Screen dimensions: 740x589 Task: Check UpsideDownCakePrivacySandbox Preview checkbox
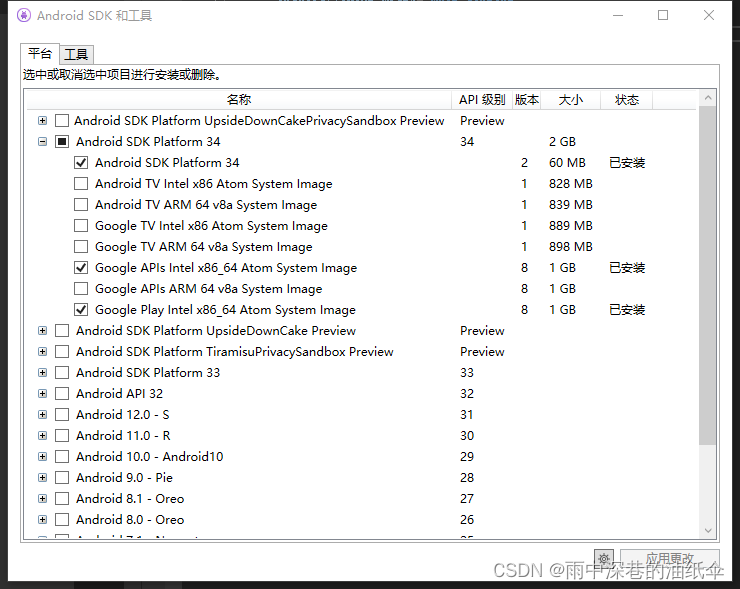[62, 121]
